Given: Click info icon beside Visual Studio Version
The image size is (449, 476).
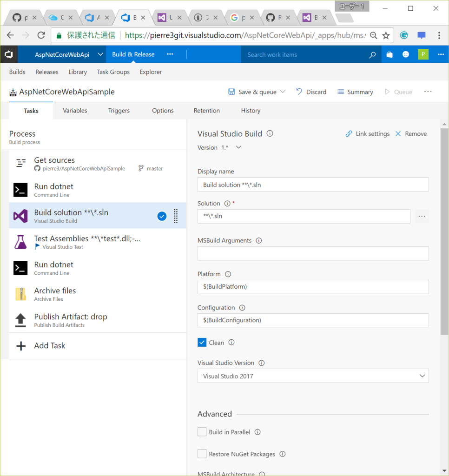Looking at the screenshot, I should (261, 363).
